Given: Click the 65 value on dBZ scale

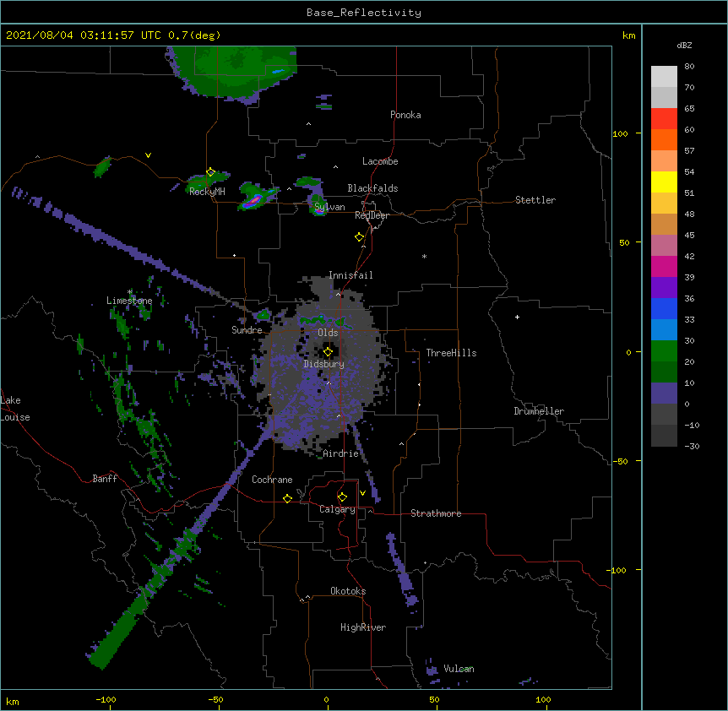Looking at the screenshot, I should click(x=689, y=108).
